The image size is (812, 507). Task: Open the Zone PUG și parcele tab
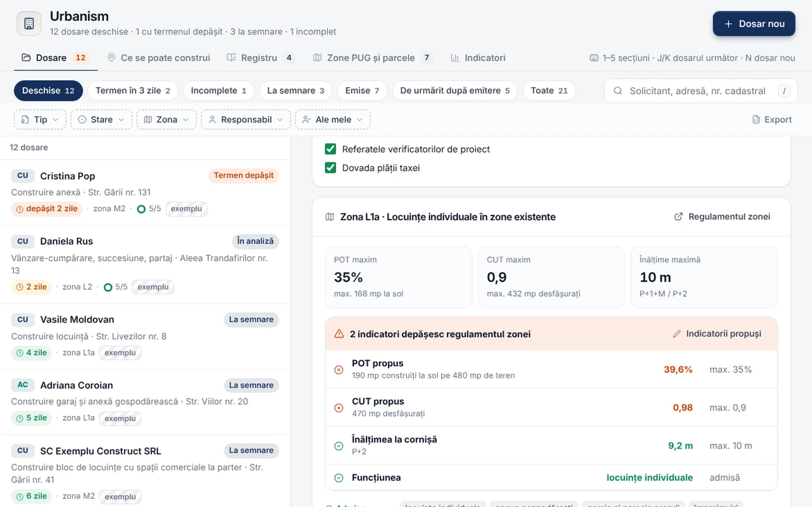point(373,58)
